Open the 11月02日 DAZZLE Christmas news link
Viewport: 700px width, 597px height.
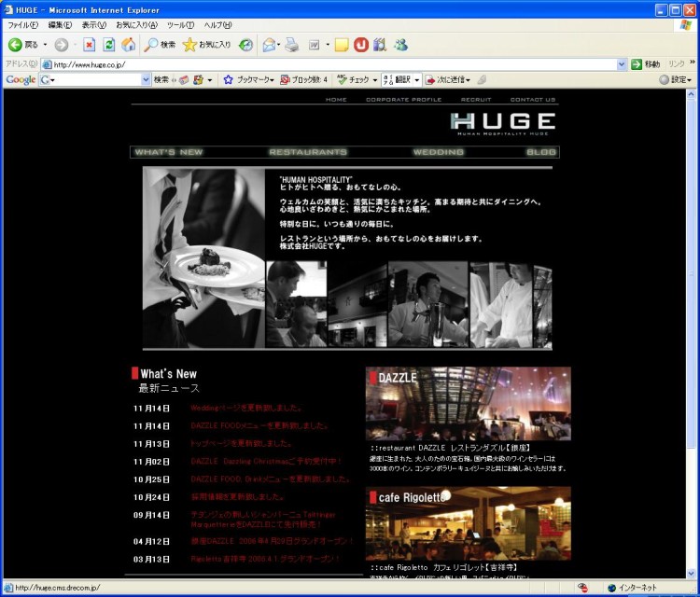(x=266, y=462)
